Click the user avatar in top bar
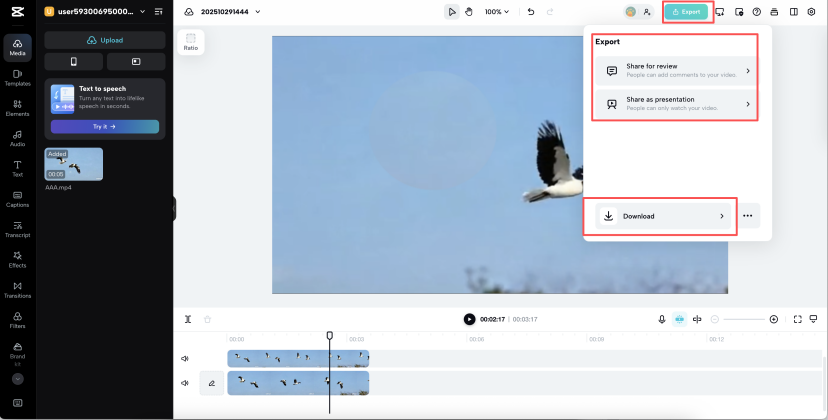 click(x=631, y=12)
